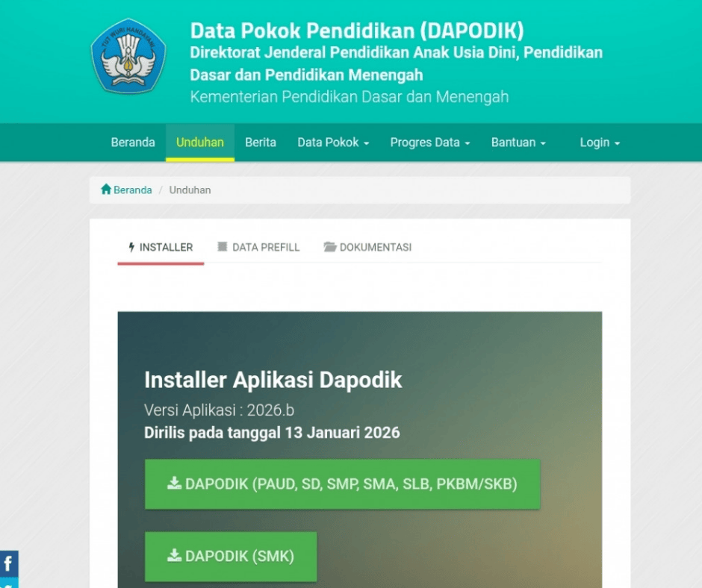
Task: Click the open folder icon beside Dokumentasi
Action: click(329, 247)
